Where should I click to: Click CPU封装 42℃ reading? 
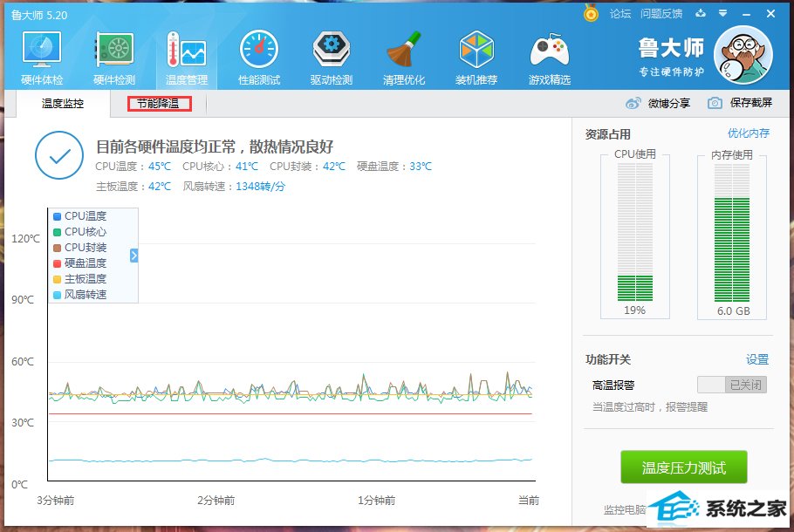[307, 167]
